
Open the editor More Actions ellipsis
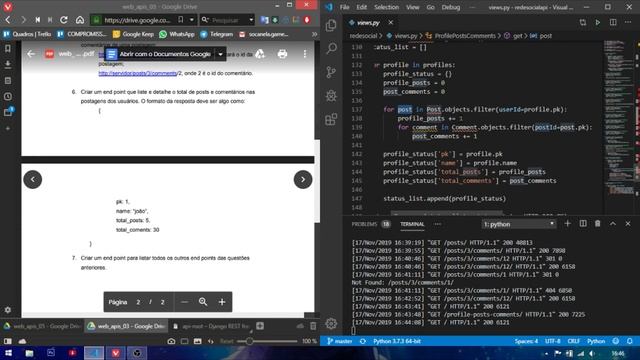(x=628, y=22)
